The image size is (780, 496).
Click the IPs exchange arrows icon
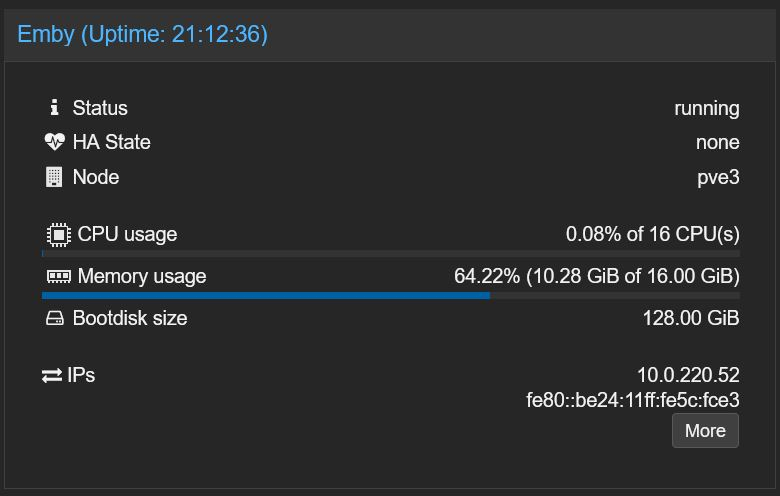[x=52, y=376]
